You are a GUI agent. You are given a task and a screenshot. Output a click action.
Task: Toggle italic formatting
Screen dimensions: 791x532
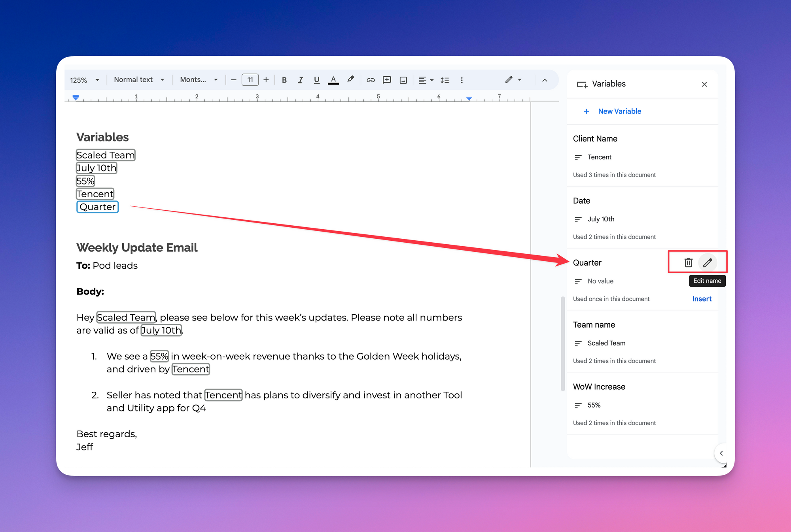pyautogui.click(x=300, y=80)
